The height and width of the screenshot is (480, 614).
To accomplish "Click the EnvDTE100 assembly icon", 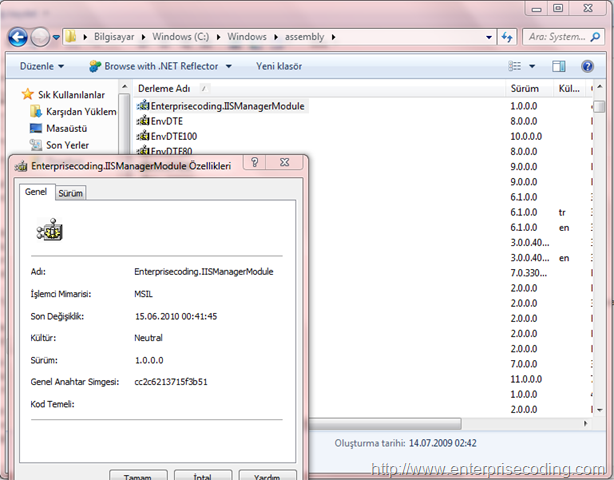I will [143, 136].
